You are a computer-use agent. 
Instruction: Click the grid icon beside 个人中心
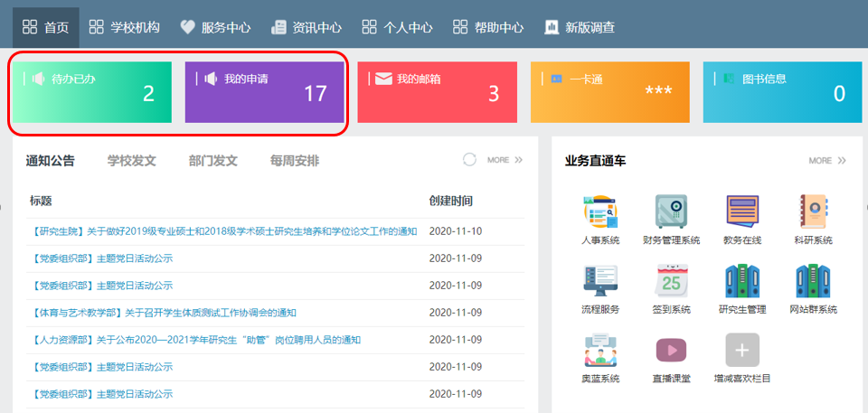369,27
